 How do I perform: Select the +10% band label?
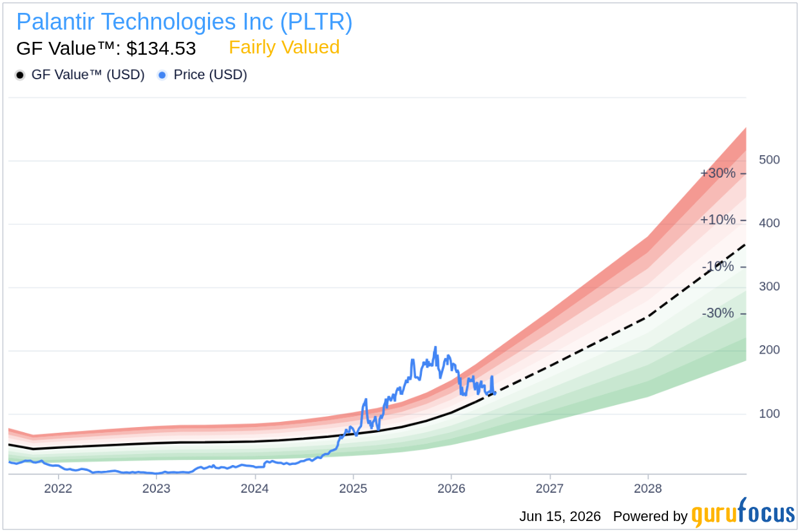(718, 220)
